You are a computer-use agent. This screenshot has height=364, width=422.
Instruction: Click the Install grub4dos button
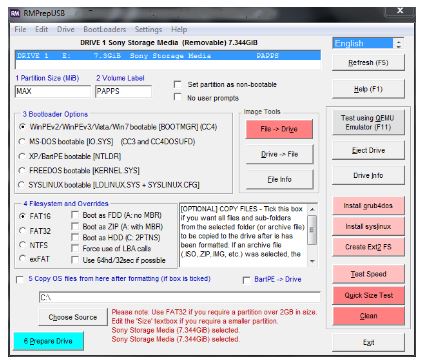[368, 206]
